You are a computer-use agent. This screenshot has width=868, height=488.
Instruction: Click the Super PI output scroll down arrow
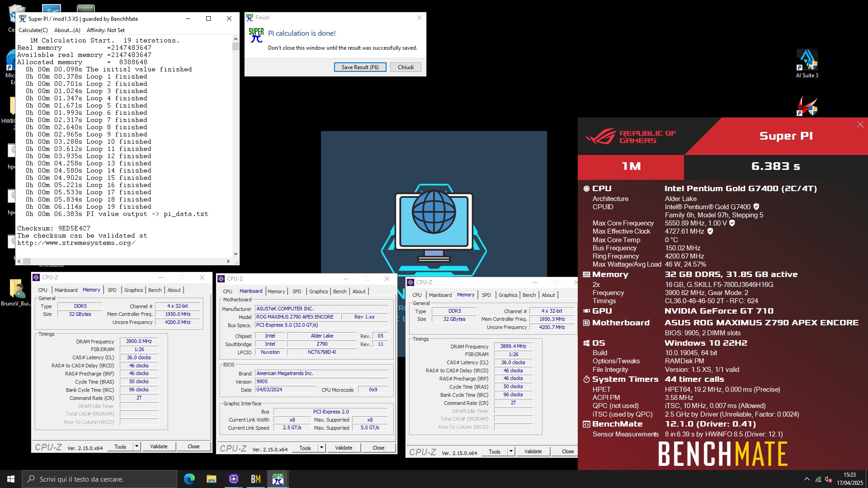coord(236,254)
